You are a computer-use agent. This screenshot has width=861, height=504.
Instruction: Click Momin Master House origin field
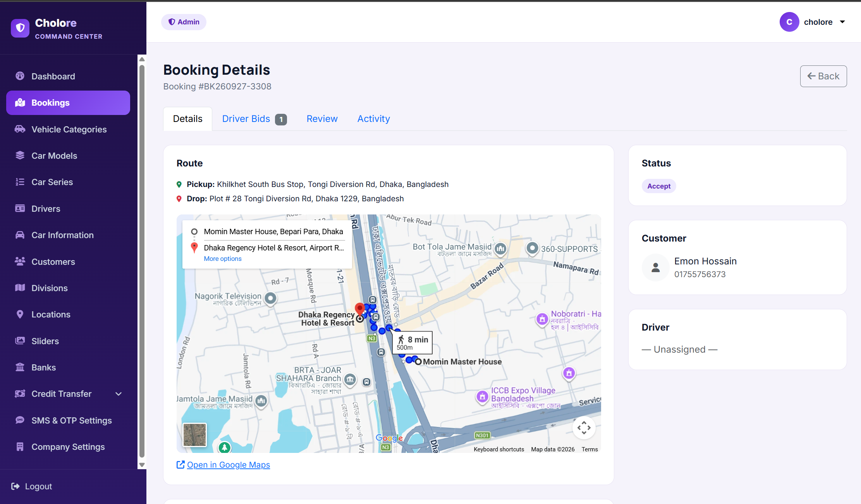point(273,231)
